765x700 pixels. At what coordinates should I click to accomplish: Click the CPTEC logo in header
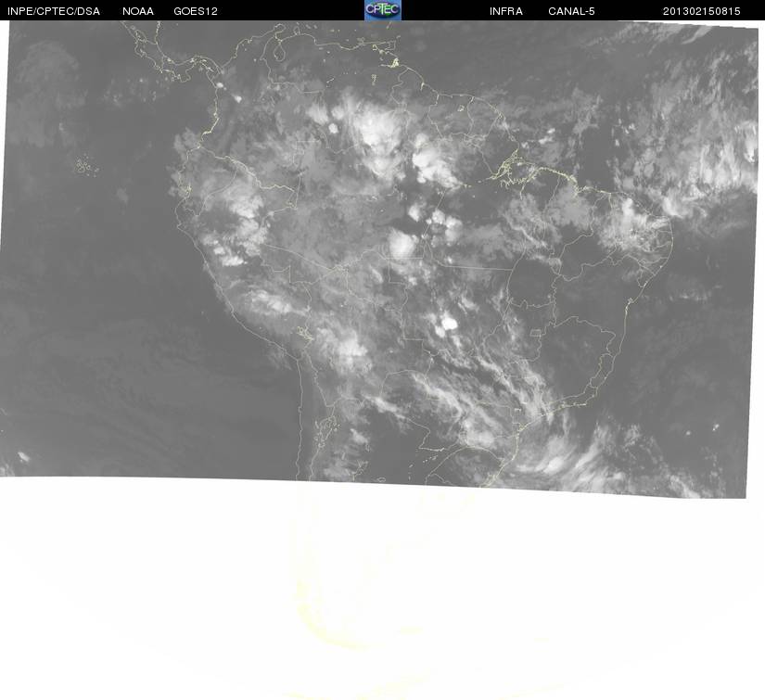click(x=382, y=10)
